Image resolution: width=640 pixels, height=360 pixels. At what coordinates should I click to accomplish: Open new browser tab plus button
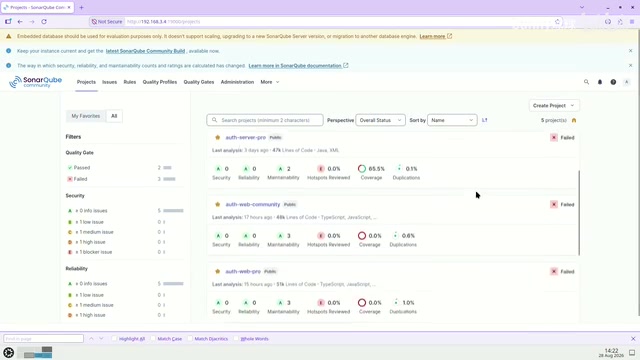[81, 7]
